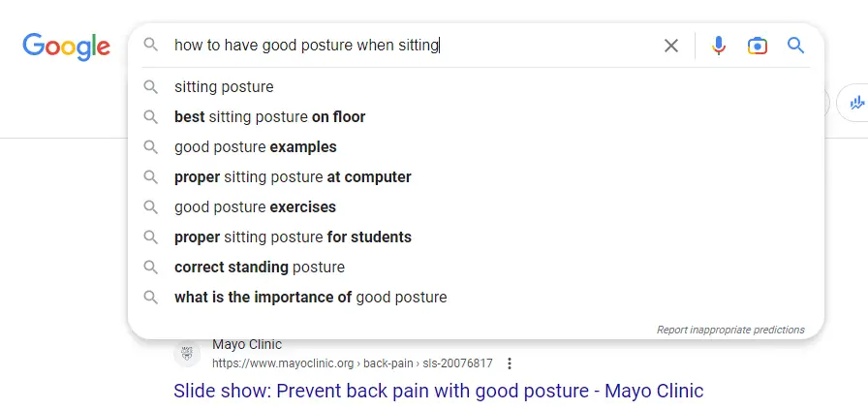Viewport: 868px width, 410px height.
Task: Open the Mayo Clinic slide show result link
Action: tap(439, 391)
